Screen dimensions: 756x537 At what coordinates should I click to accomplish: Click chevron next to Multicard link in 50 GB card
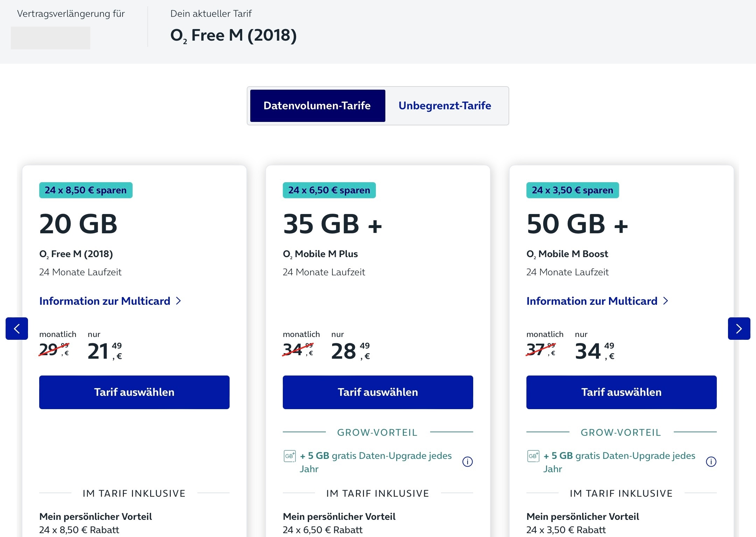pyautogui.click(x=666, y=301)
